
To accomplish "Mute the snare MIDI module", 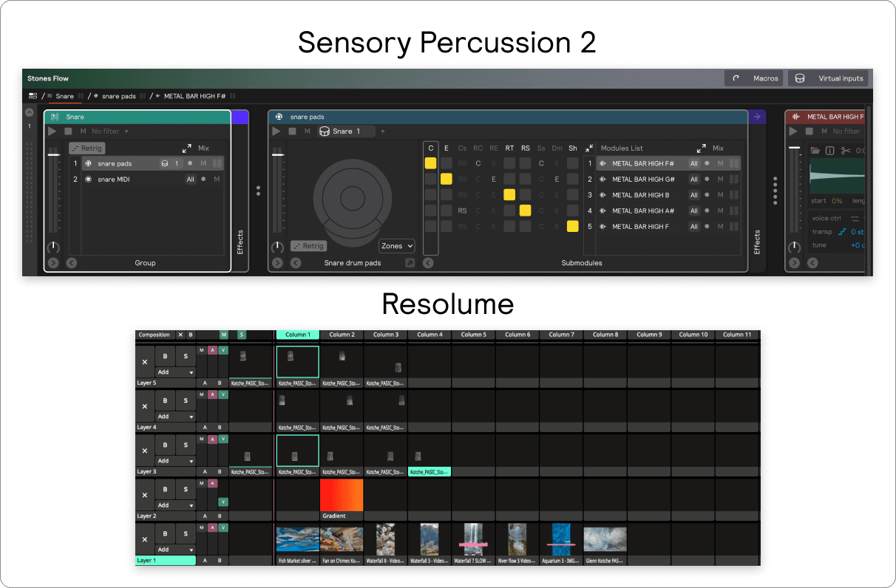I will [217, 179].
